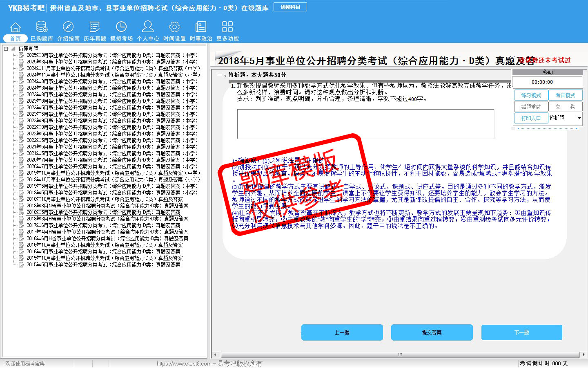Screen dimensions: 588x368
Task: Click inside the answer text box
Action: point(365,124)
